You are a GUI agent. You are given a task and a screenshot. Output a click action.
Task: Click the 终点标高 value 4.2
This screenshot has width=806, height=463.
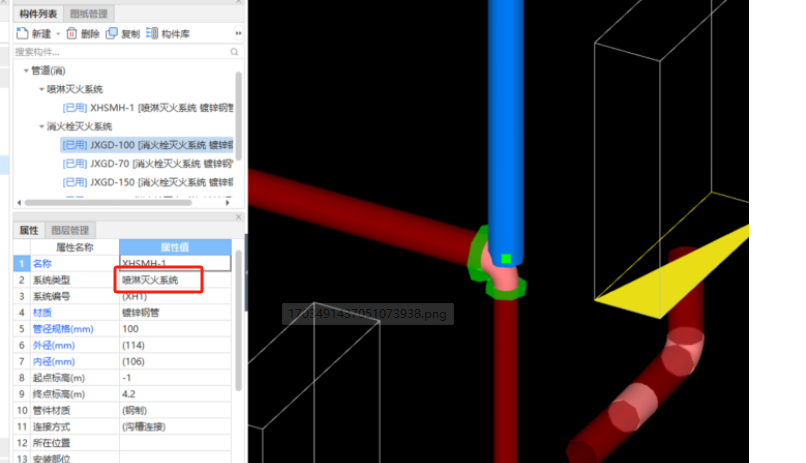pyautogui.click(x=175, y=394)
